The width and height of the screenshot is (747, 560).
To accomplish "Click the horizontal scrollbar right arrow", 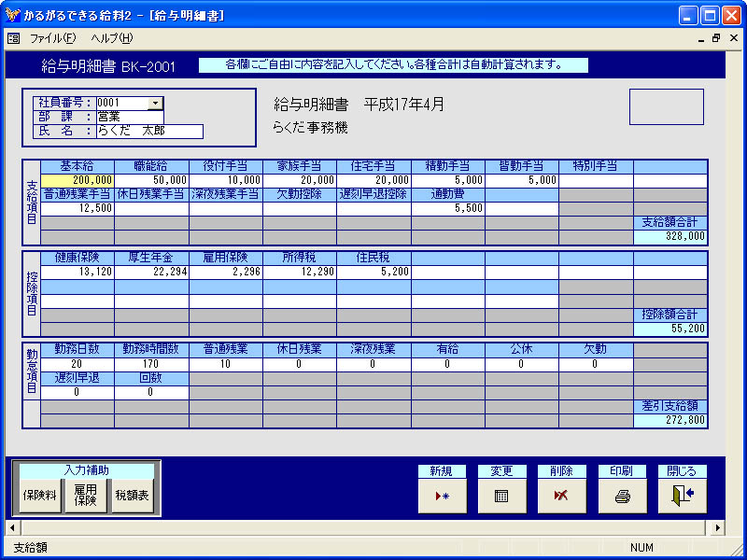I will coord(719,528).
